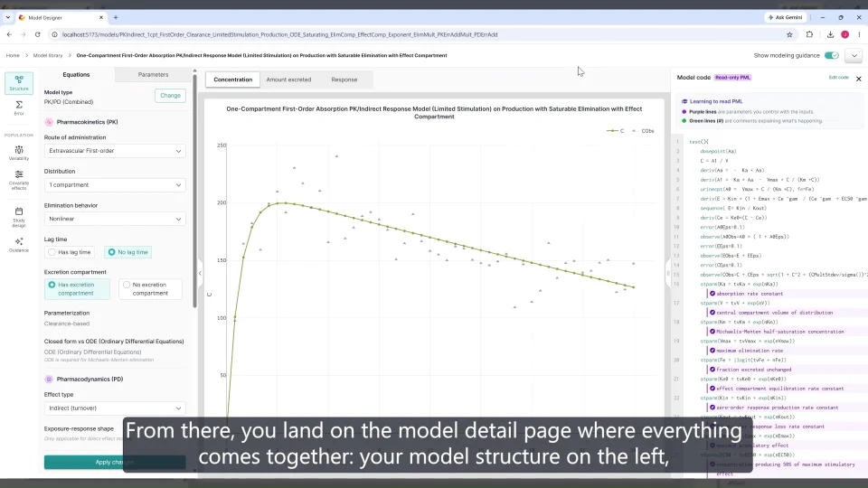Open the browser three-dot menu
This screenshot has width=868, height=488.
pyautogui.click(x=859, y=34)
